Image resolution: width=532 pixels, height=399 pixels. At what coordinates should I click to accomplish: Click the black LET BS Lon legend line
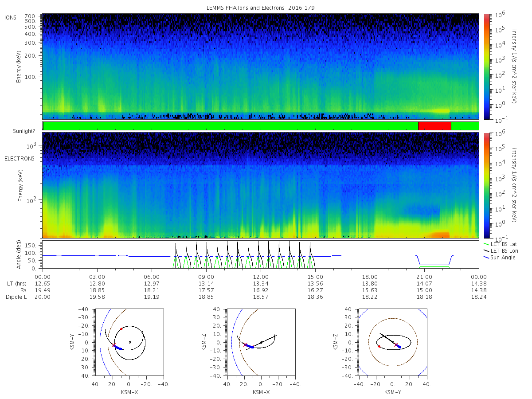pyautogui.click(x=487, y=251)
